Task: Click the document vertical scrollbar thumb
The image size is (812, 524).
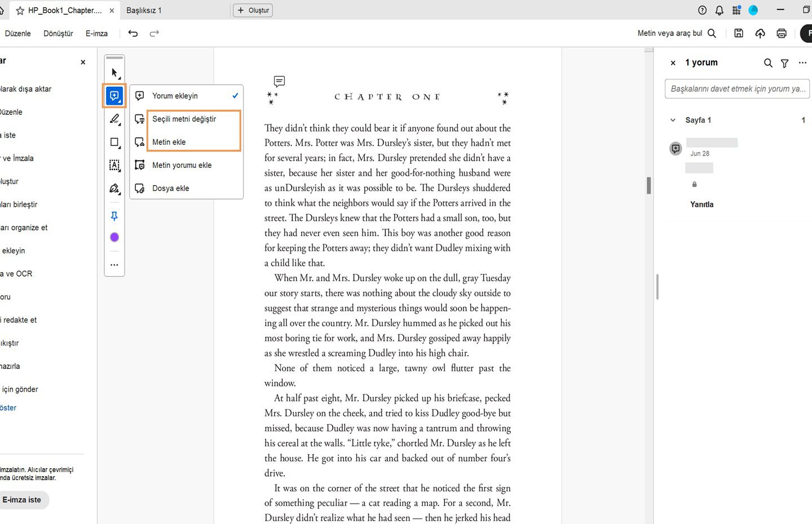Action: pyautogui.click(x=649, y=185)
